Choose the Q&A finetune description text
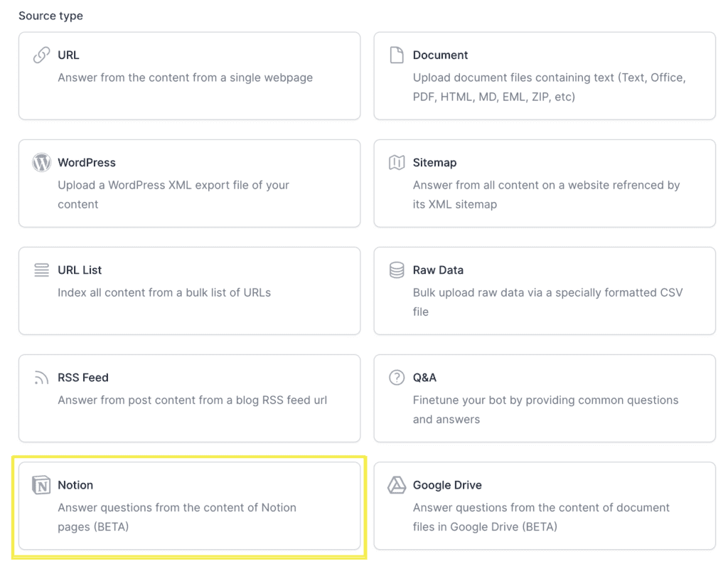 [545, 409]
